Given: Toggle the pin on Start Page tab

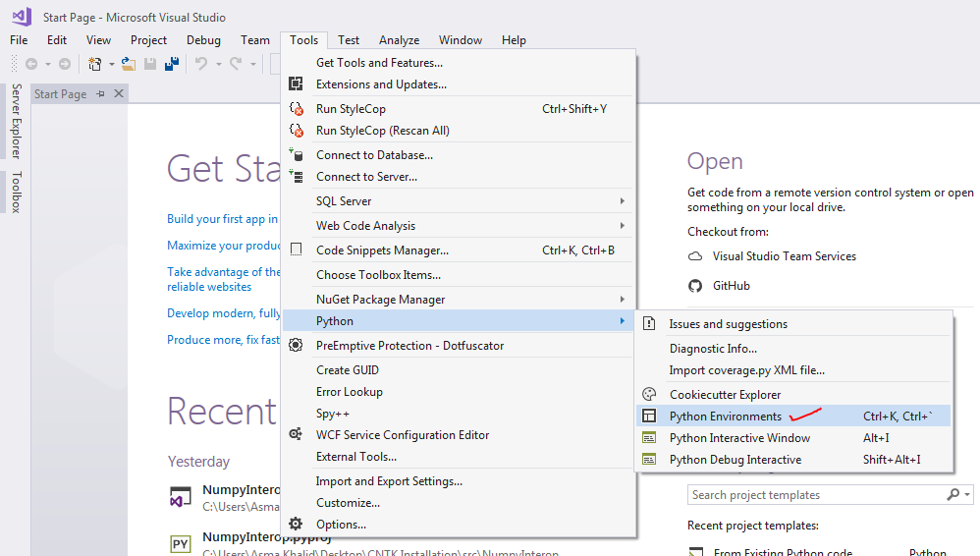Looking at the screenshot, I should (x=101, y=94).
